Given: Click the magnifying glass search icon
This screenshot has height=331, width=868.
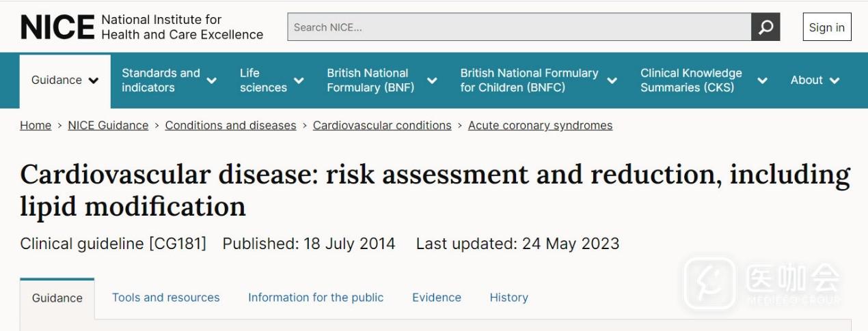Looking at the screenshot, I should click(765, 27).
